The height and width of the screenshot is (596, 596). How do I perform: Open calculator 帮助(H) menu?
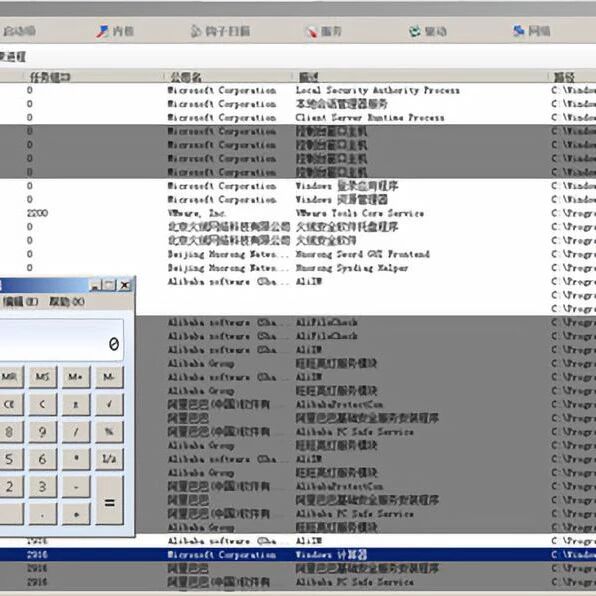click(67, 302)
